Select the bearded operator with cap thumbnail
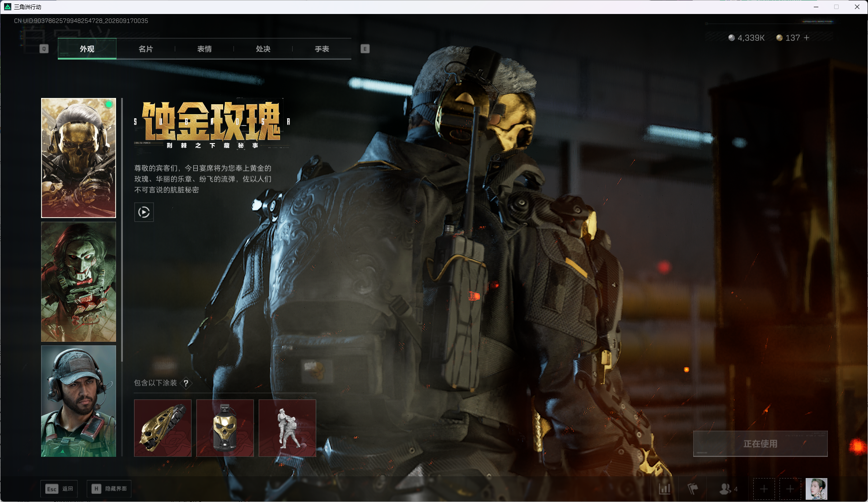The height and width of the screenshot is (502, 868). [x=79, y=401]
